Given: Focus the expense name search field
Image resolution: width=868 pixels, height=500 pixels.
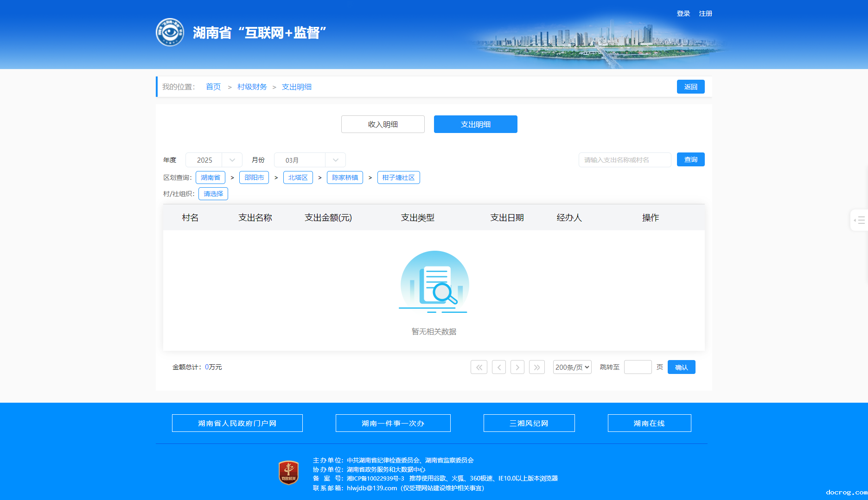Looking at the screenshot, I should [x=624, y=160].
